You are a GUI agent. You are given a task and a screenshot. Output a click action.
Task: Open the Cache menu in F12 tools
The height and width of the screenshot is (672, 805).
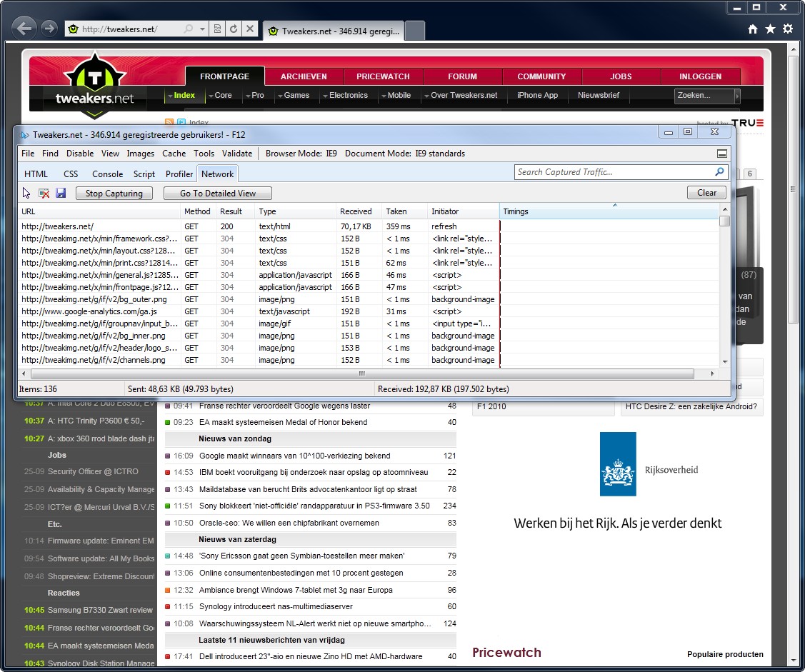point(174,154)
